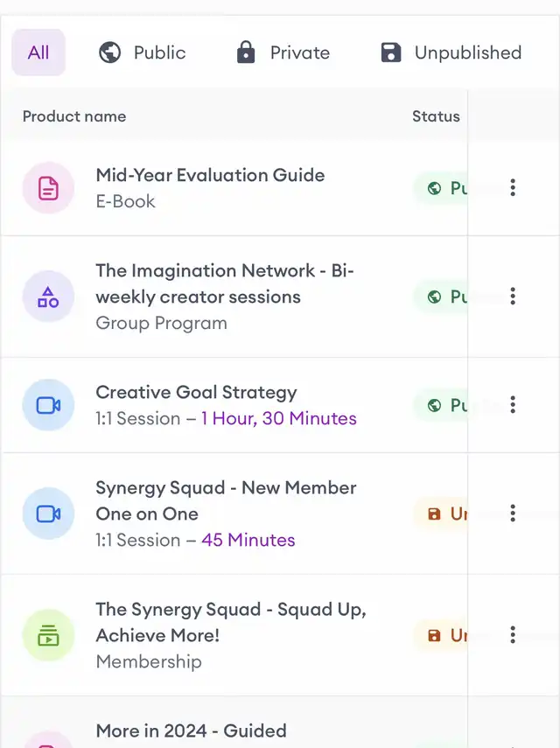Select the All filter tab

click(38, 52)
